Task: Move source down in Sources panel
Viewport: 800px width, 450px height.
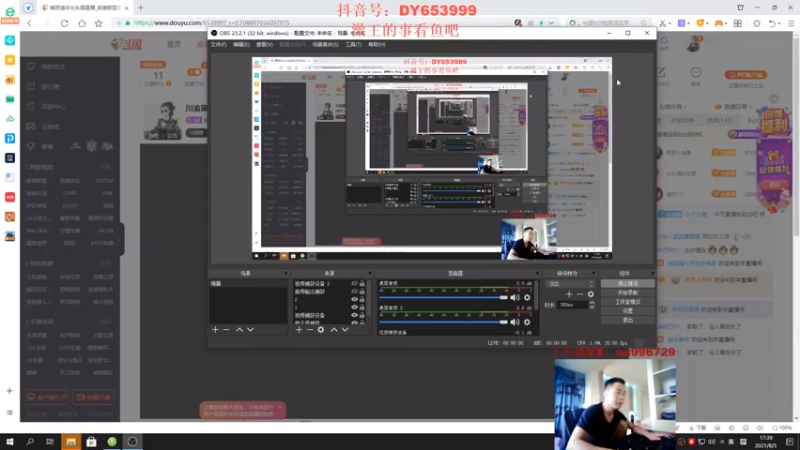Action: pyautogui.click(x=345, y=330)
